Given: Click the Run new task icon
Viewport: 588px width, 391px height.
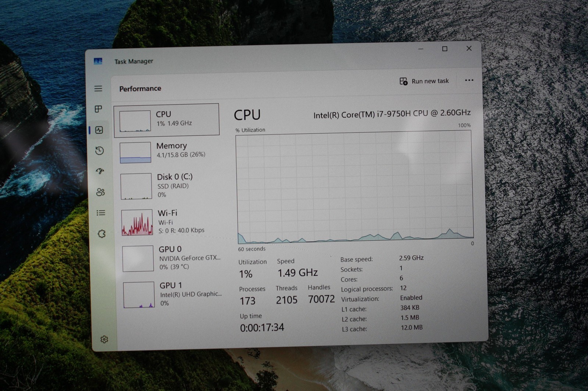Looking at the screenshot, I should (403, 81).
